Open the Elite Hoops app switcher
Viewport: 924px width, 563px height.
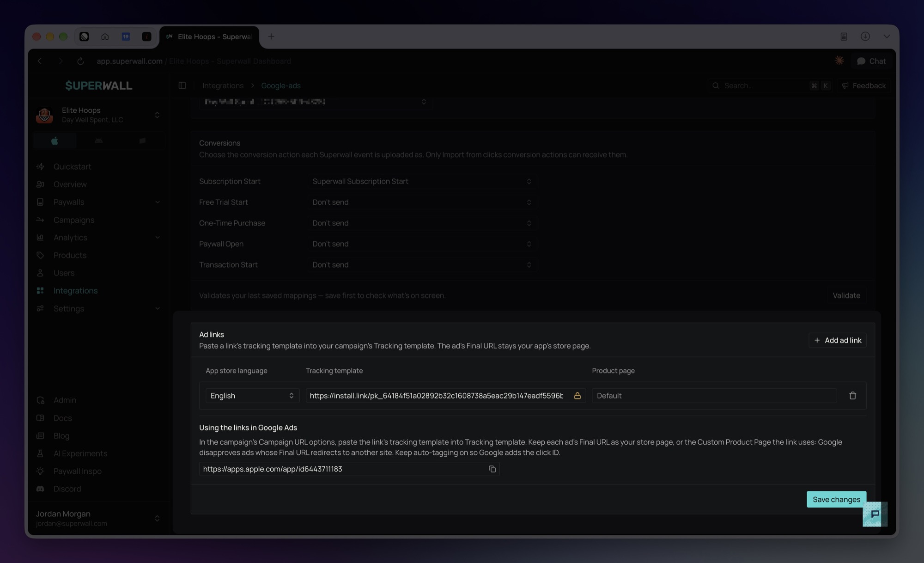tap(98, 115)
